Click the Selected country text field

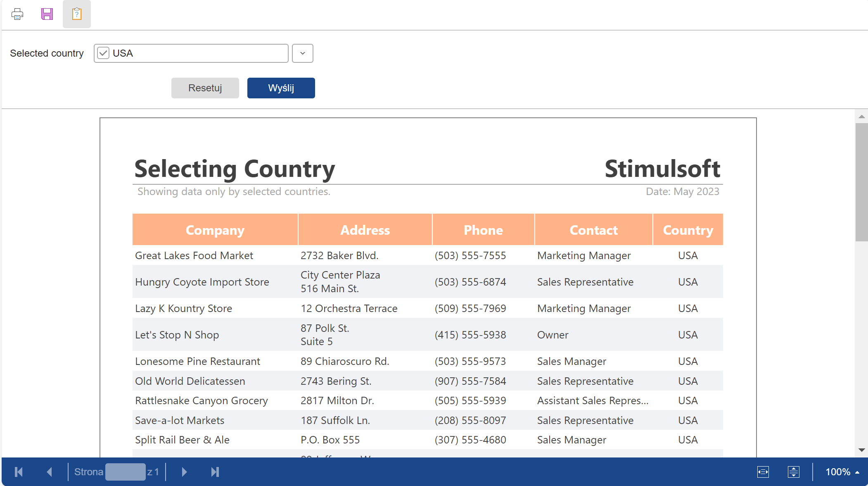[198, 53]
